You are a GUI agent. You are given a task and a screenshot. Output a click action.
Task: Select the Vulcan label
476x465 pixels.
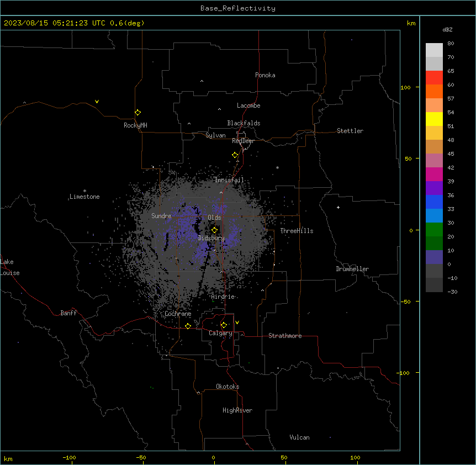(299, 437)
